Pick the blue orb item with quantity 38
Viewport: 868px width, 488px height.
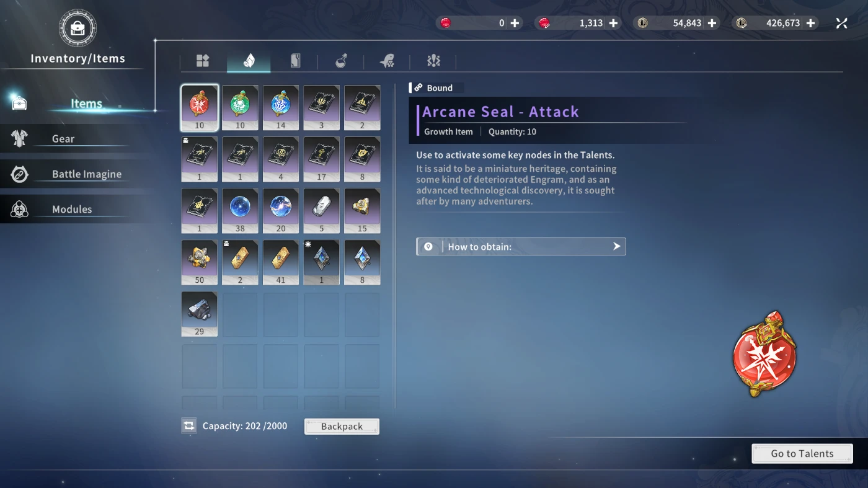pyautogui.click(x=240, y=210)
